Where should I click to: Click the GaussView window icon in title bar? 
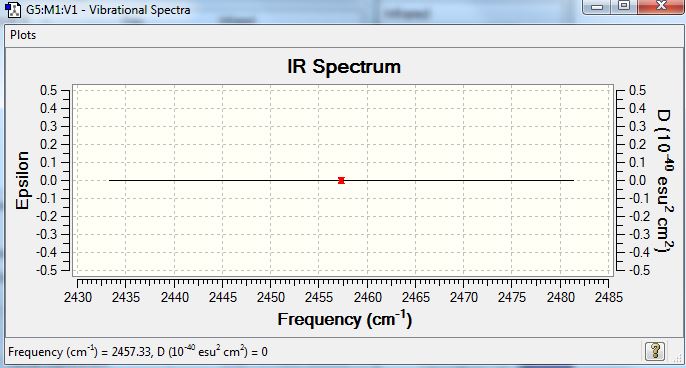13,10
